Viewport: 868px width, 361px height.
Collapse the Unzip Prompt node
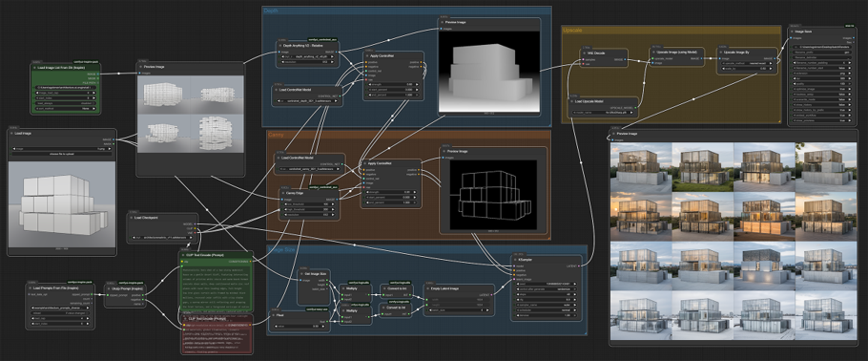[110, 287]
